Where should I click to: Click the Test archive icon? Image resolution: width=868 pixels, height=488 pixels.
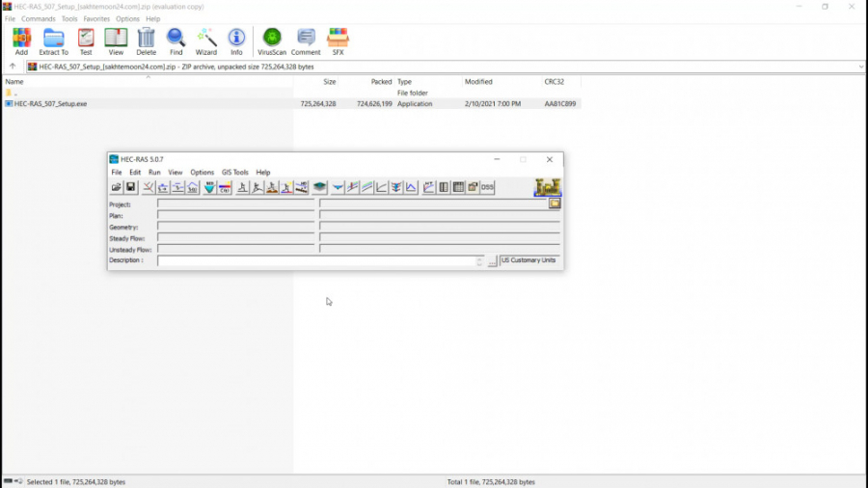coord(86,41)
